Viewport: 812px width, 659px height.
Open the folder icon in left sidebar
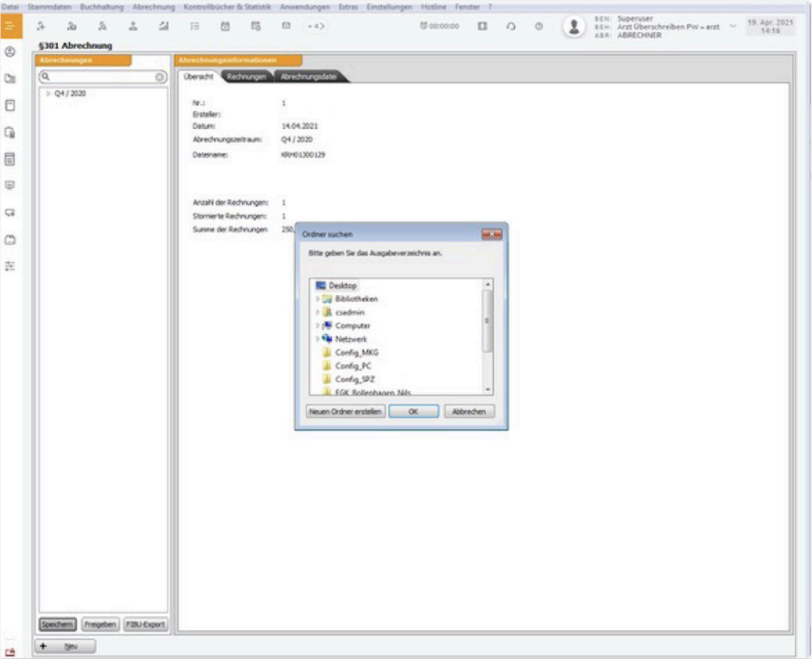10,79
